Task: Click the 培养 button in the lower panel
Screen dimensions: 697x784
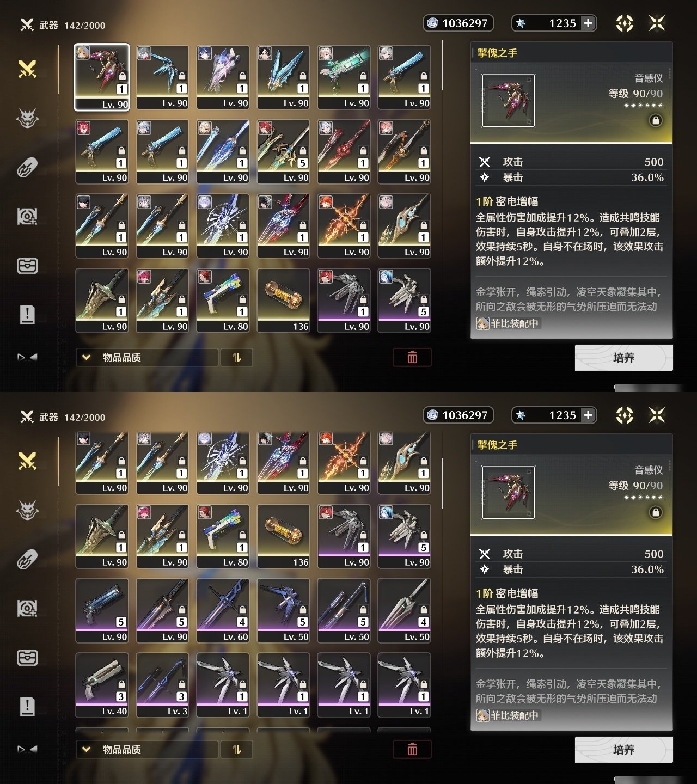Action: coord(624,750)
